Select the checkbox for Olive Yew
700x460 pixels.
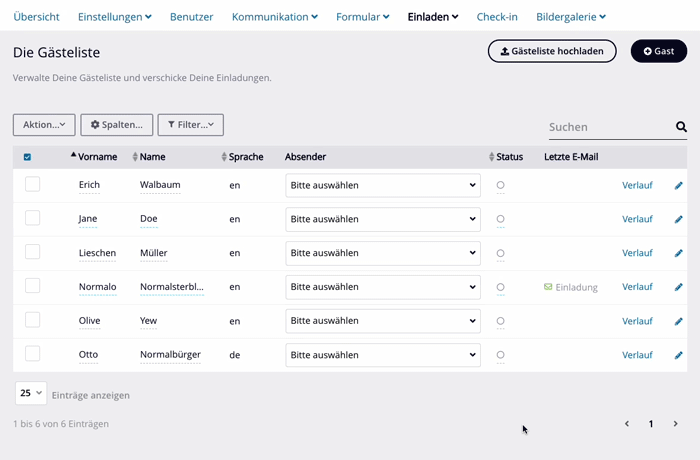coord(33,320)
